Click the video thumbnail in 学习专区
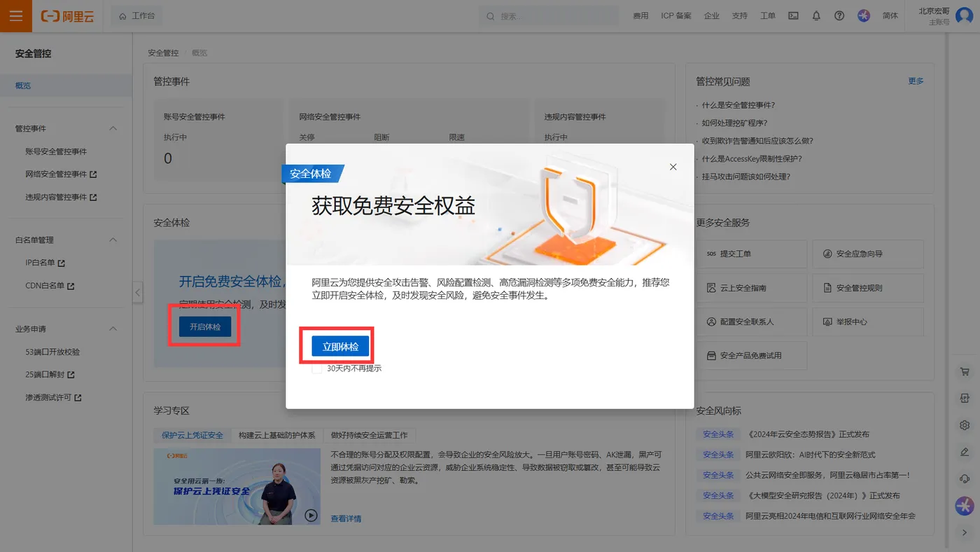Viewport: 980px width, 552px height. click(x=237, y=487)
